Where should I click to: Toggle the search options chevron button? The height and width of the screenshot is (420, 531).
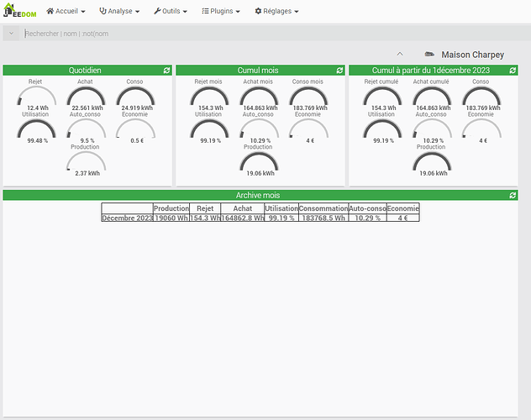[x=12, y=34]
